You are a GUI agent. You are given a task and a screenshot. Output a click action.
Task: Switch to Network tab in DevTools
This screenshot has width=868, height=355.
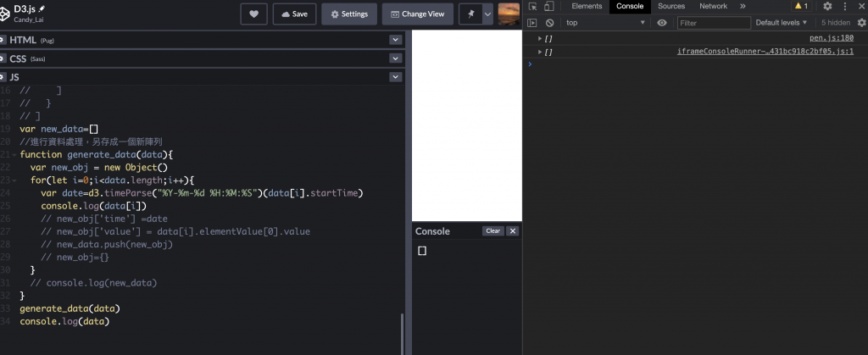[x=713, y=6]
